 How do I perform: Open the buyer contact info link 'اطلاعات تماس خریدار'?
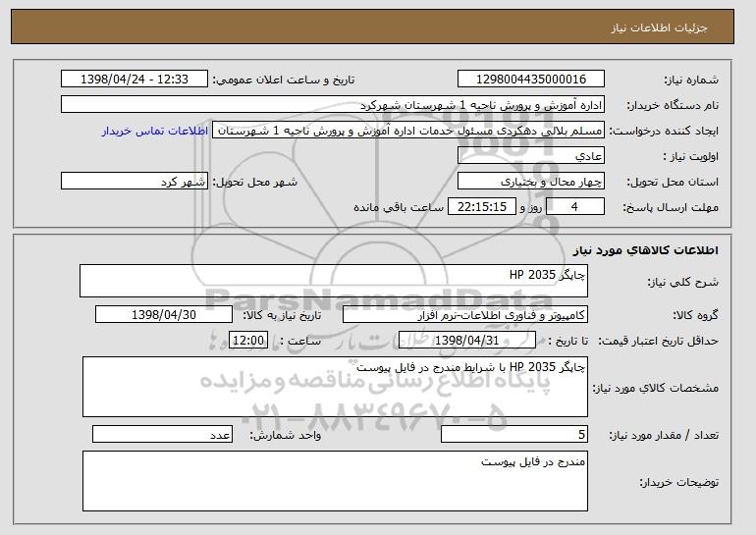(155, 131)
